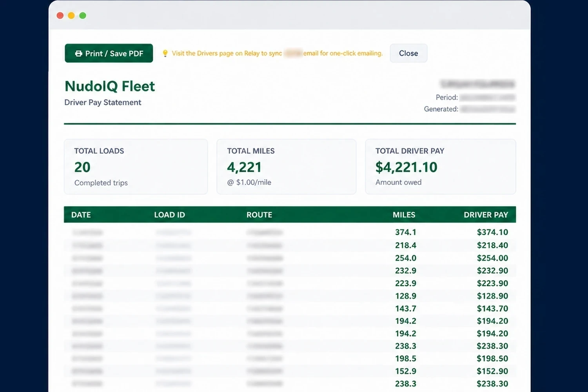The width and height of the screenshot is (588, 392).
Task: Click the Total Loads card value 20
Action: (82, 167)
